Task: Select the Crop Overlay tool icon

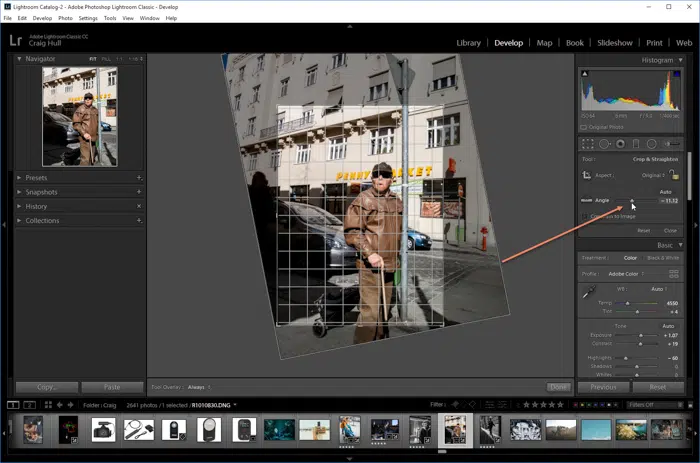Action: tap(588, 144)
